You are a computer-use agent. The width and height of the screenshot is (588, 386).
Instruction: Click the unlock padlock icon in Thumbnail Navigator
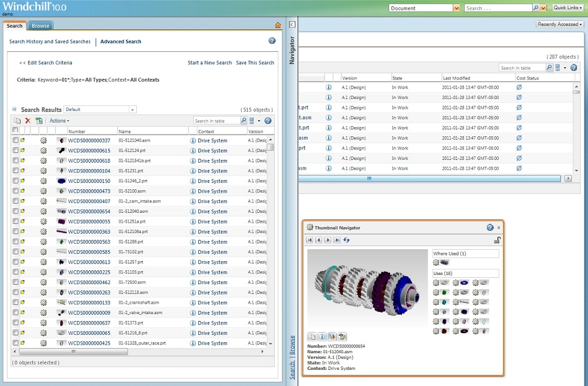point(497,240)
